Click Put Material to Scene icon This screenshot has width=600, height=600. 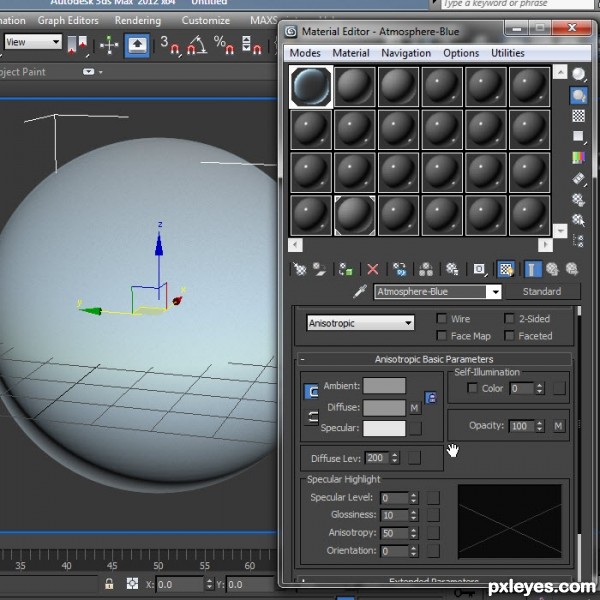pos(319,269)
